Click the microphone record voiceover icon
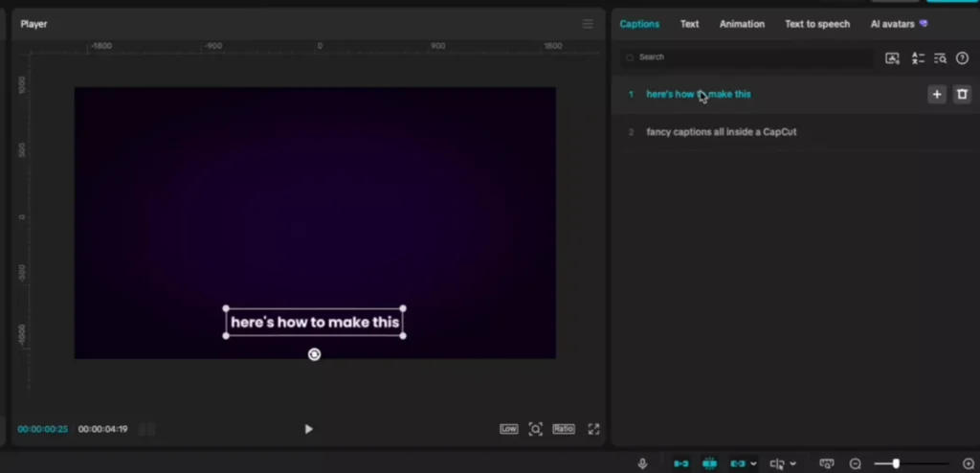Image resolution: width=980 pixels, height=473 pixels. click(x=642, y=463)
